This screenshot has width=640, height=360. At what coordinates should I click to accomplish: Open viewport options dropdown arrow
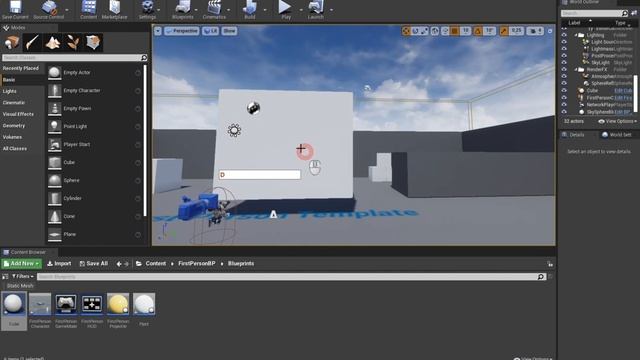(x=158, y=31)
